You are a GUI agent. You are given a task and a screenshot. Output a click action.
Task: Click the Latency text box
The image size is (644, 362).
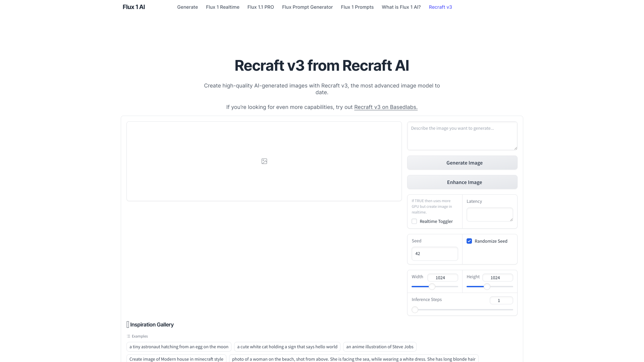[x=490, y=215]
